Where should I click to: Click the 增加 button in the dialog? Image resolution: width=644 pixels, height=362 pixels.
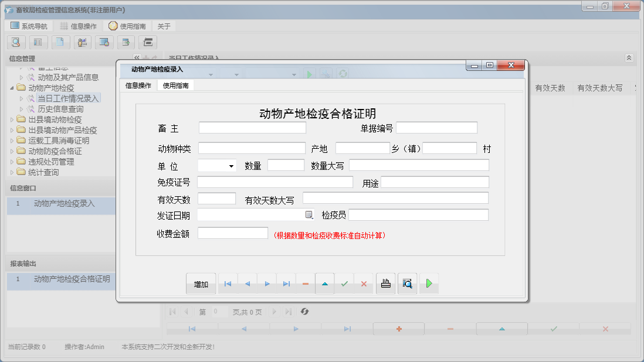point(201,284)
